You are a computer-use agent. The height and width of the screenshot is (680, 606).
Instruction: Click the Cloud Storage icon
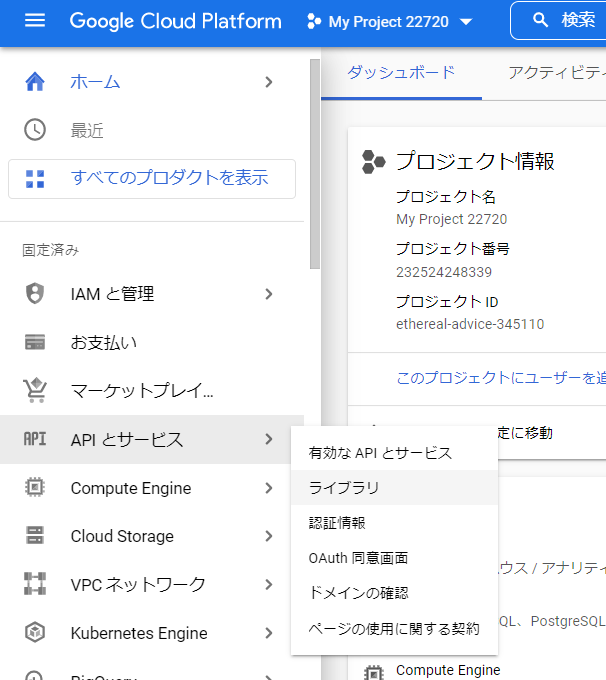[35, 535]
